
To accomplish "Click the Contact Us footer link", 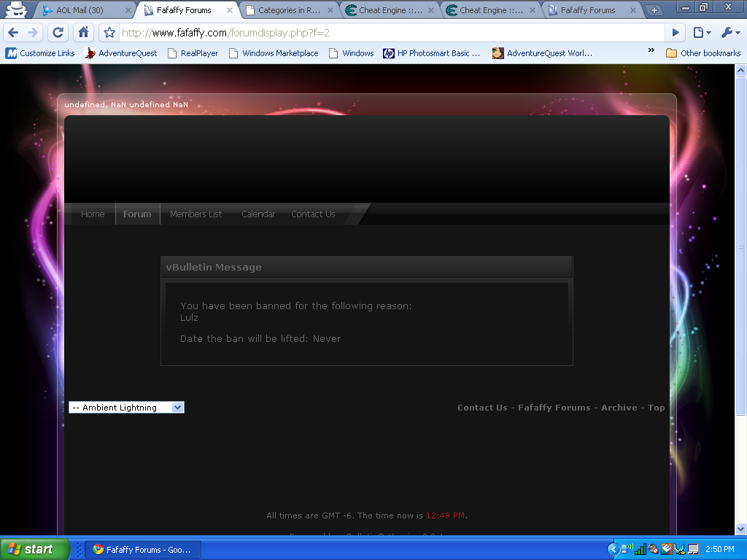I will [482, 408].
